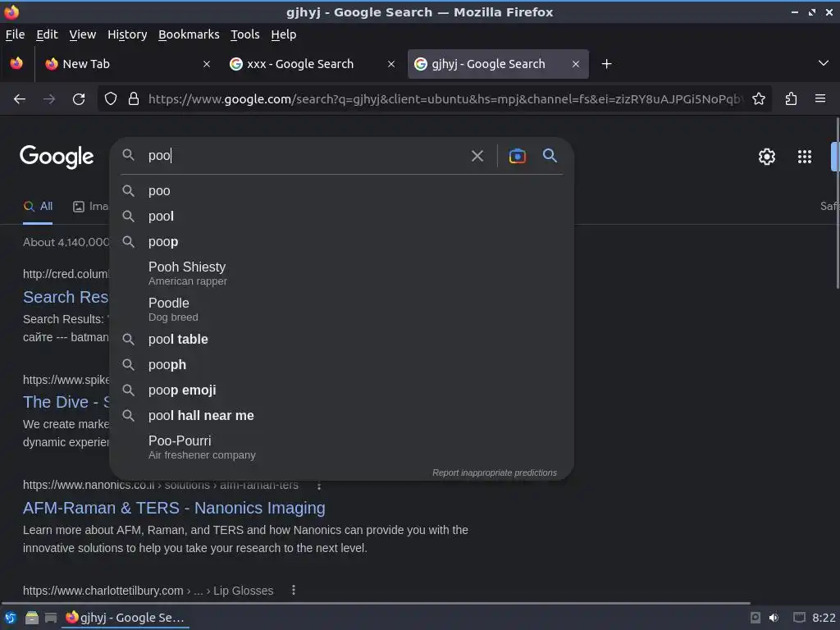The width and height of the screenshot is (840, 630).
Task: Focus gjhyj Firefox window in taskbar
Action: coord(125,618)
